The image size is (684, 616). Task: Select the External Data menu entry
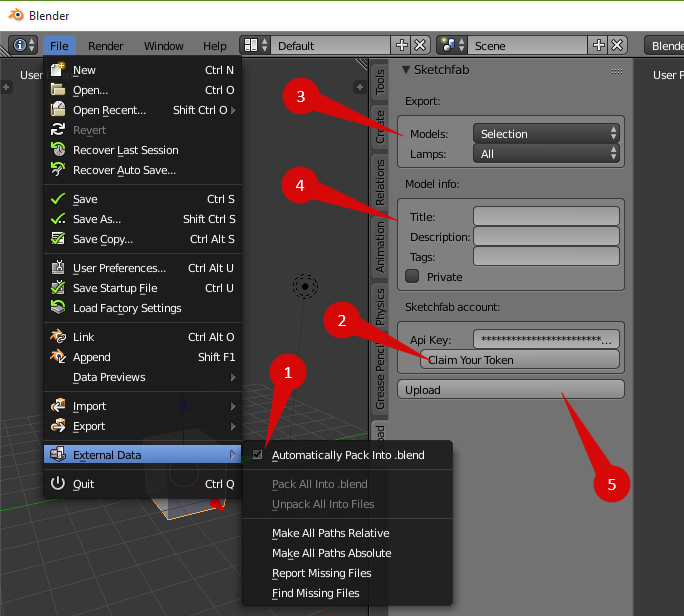coord(142,455)
